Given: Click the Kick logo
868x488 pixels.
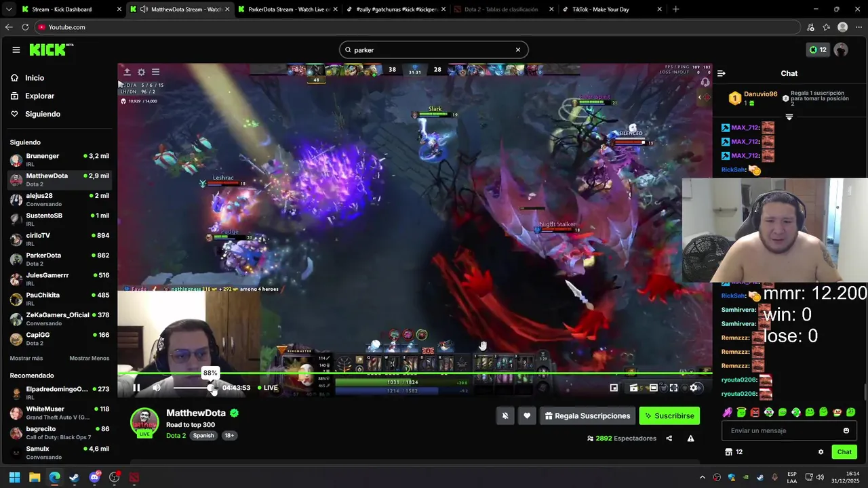Looking at the screenshot, I should pos(51,49).
